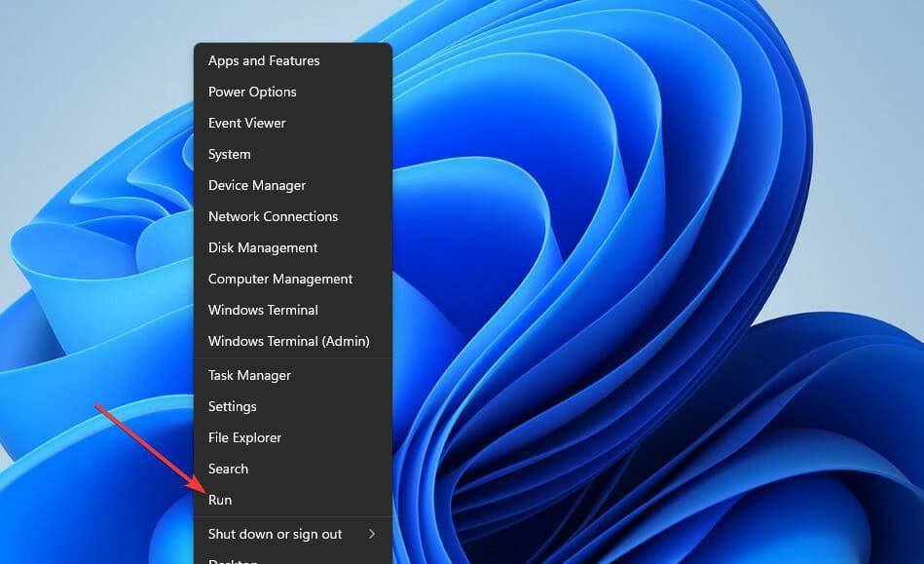Open Device Manager
The image size is (924, 564).
(257, 185)
